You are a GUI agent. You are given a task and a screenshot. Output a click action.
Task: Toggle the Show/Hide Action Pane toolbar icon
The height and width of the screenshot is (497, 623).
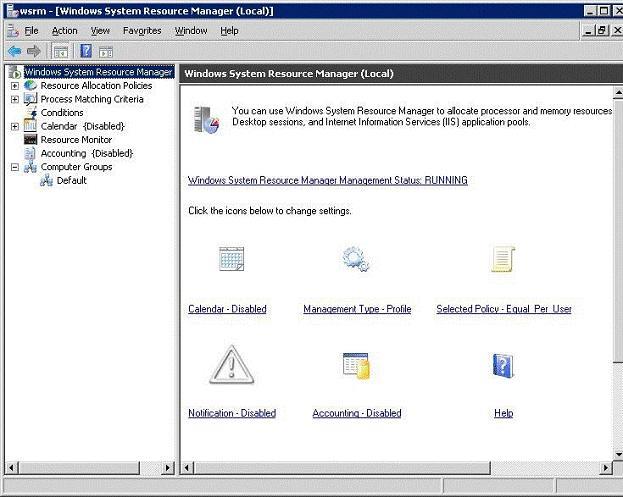(106, 52)
